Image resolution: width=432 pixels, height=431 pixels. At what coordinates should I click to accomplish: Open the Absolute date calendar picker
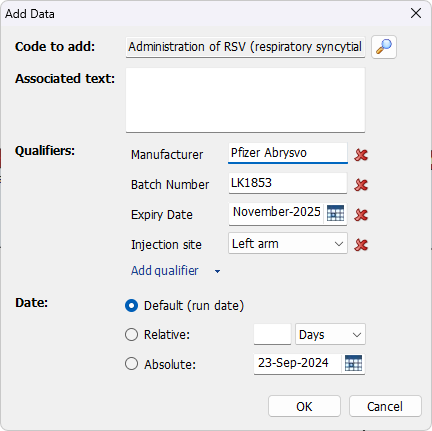tap(353, 363)
